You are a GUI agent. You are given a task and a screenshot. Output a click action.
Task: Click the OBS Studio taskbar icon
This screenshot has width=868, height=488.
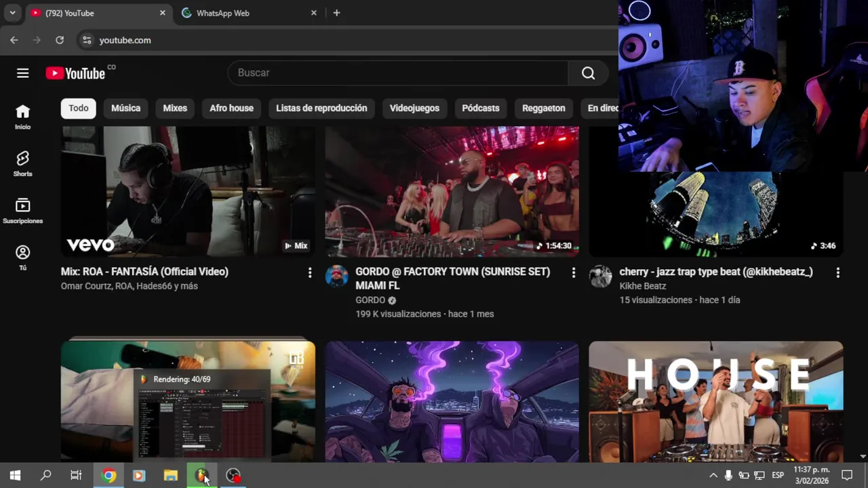point(233,476)
